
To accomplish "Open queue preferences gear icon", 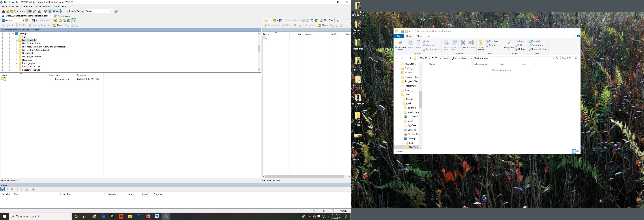I will coord(33,189).
